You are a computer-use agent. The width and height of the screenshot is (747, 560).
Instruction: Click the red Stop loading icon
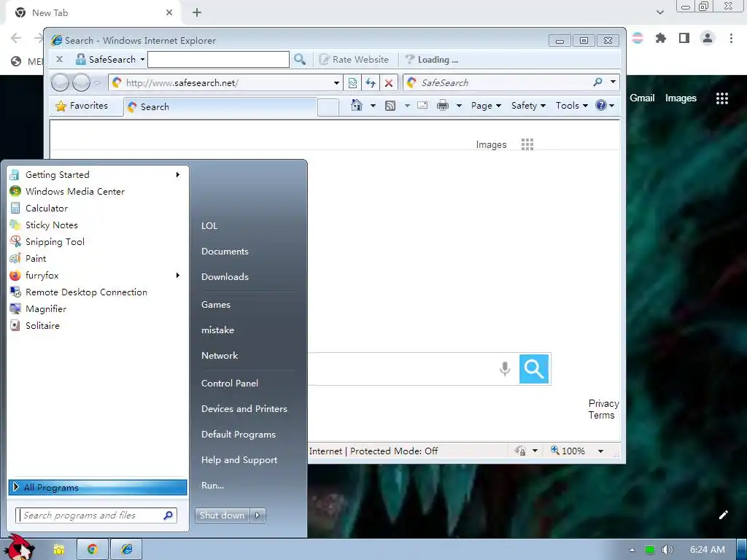coord(389,83)
